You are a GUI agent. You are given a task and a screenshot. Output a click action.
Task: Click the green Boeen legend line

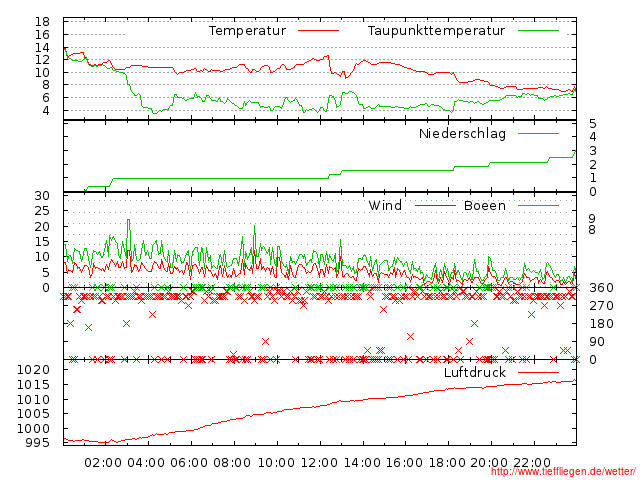(x=538, y=206)
